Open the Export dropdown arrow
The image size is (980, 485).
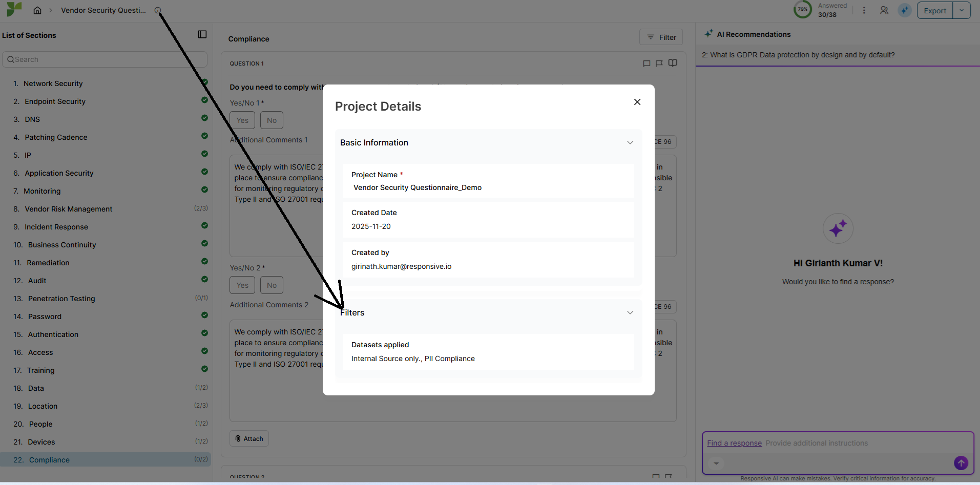pyautogui.click(x=962, y=10)
